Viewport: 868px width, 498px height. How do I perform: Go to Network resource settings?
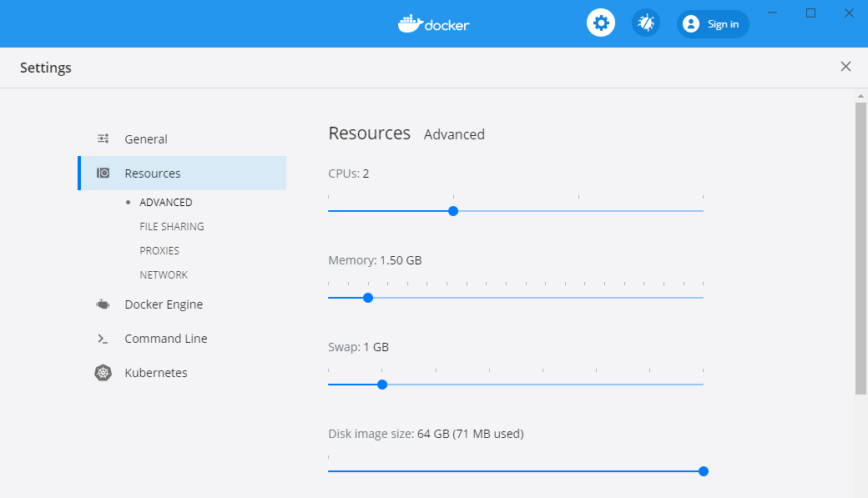164,275
